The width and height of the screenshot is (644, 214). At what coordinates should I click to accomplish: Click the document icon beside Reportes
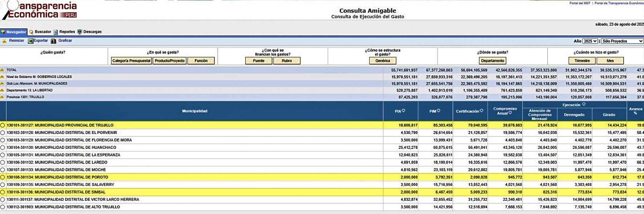tap(55, 32)
